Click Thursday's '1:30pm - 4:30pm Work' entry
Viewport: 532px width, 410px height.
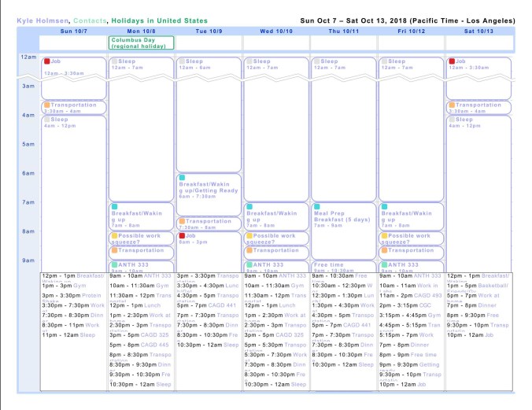click(343, 305)
